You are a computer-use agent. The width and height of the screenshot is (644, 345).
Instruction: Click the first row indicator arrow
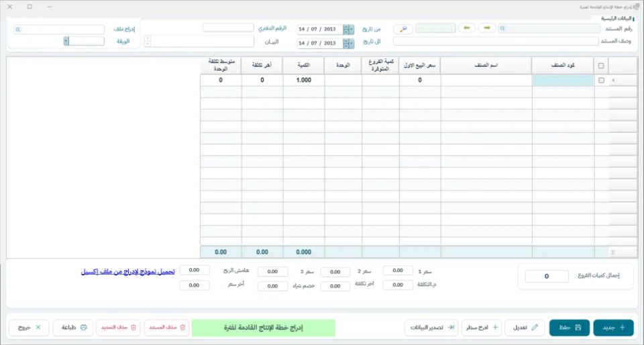(x=613, y=80)
